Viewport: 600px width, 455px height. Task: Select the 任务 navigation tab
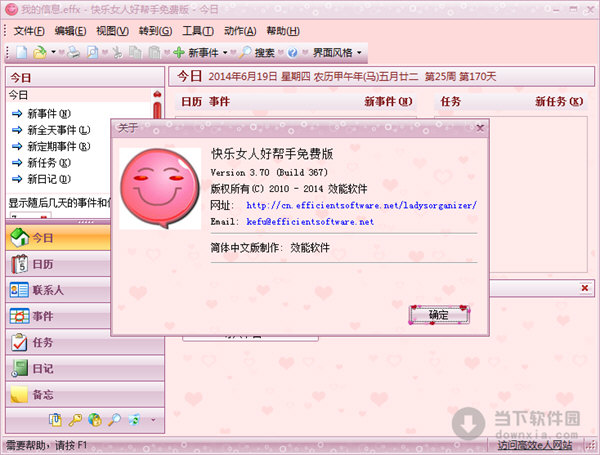[85, 342]
